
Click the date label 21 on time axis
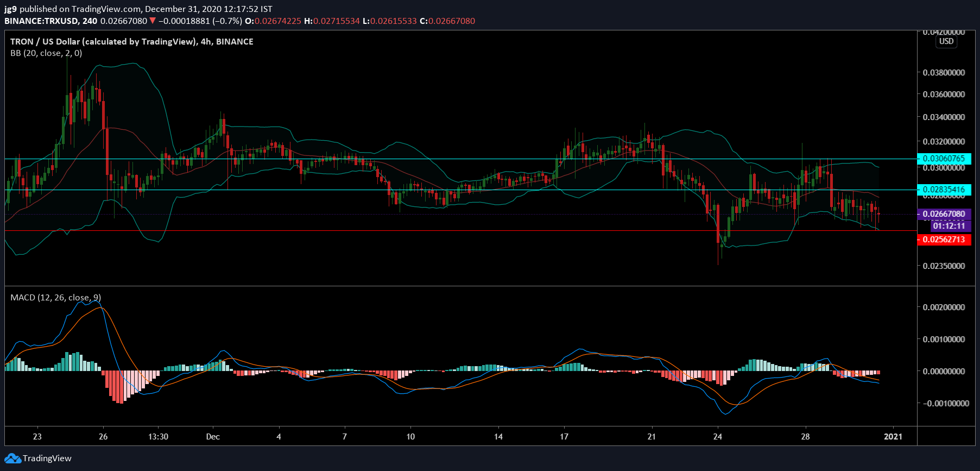coord(652,437)
